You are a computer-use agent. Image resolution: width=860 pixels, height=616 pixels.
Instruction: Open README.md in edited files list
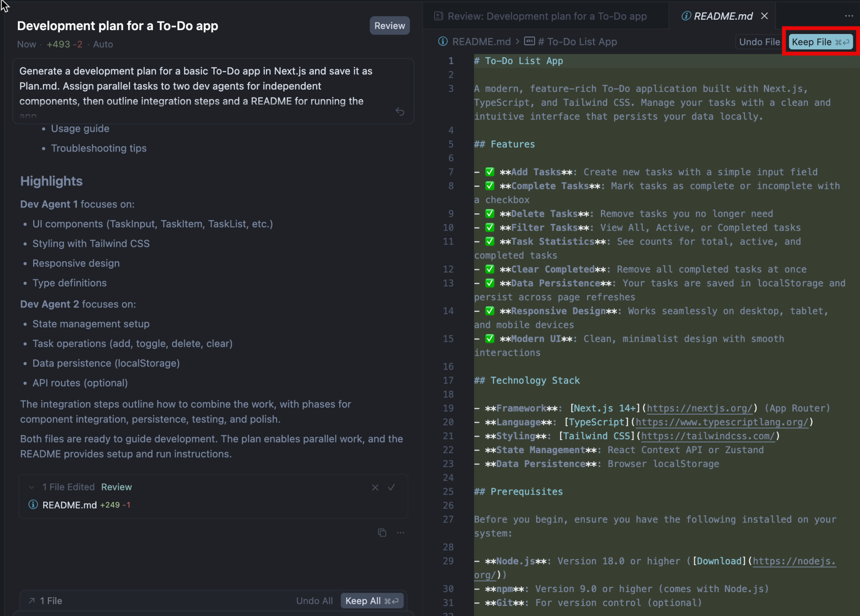click(x=70, y=505)
